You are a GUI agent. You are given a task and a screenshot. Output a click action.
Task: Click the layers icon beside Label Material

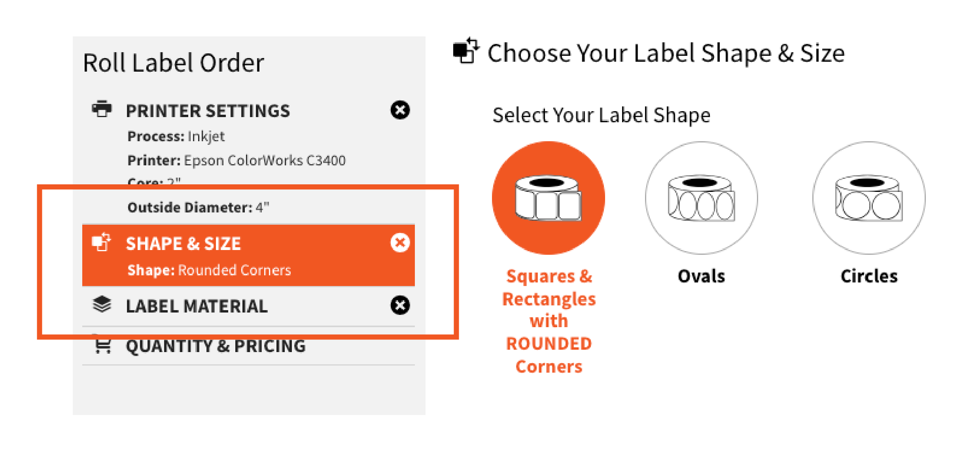102,305
